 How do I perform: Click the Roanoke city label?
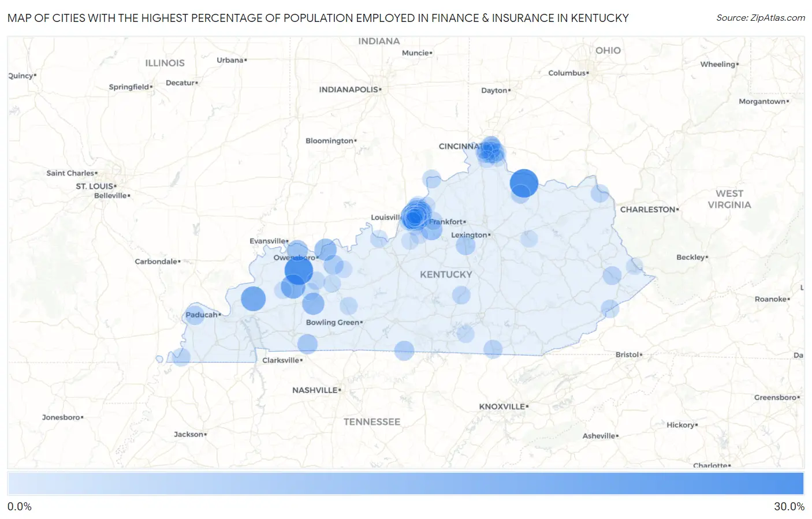[x=772, y=299]
